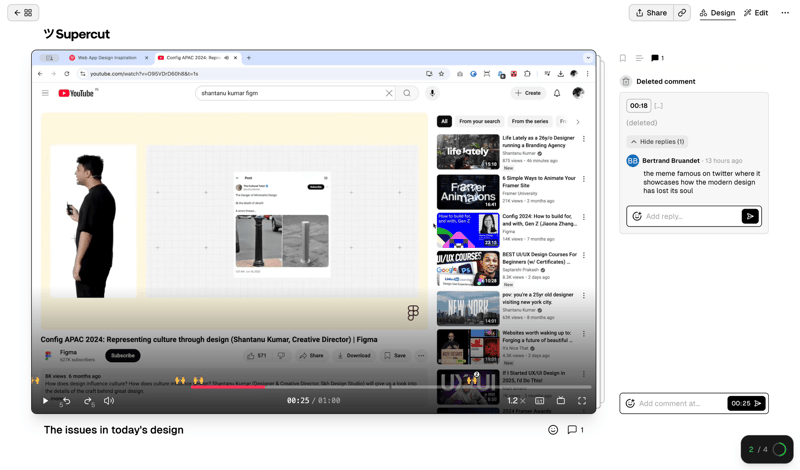Click the trash icon beside Deleted comment
The height and width of the screenshot is (470, 800).
point(626,82)
